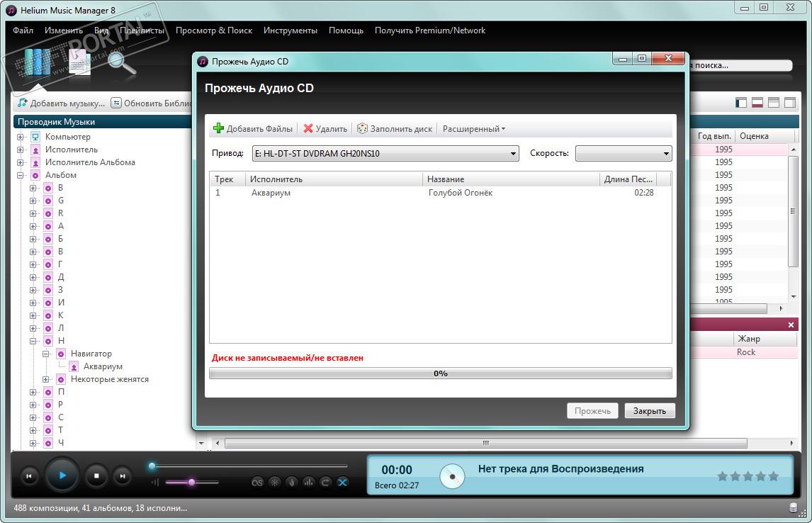This screenshot has width=812, height=523.
Task: Expand the Компьютер tree node
Action: click(x=21, y=137)
